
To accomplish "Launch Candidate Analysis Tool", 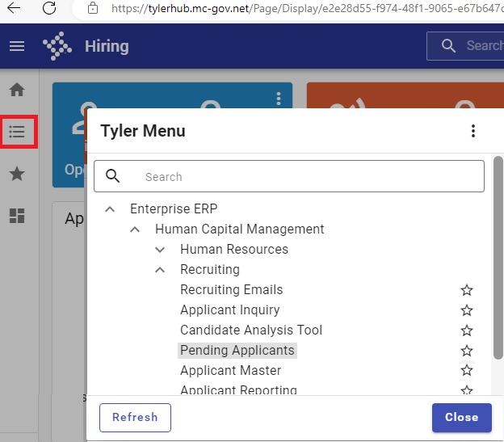I will 251,330.
